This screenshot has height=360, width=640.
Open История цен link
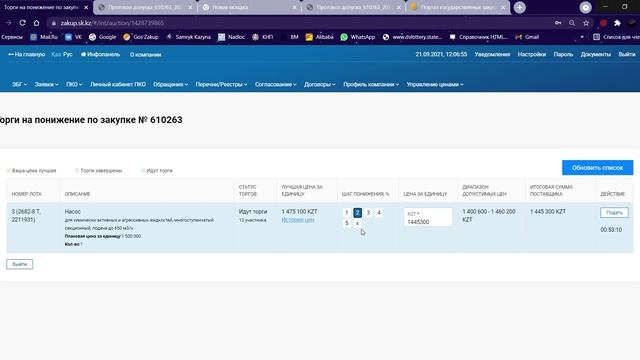pos(298,220)
